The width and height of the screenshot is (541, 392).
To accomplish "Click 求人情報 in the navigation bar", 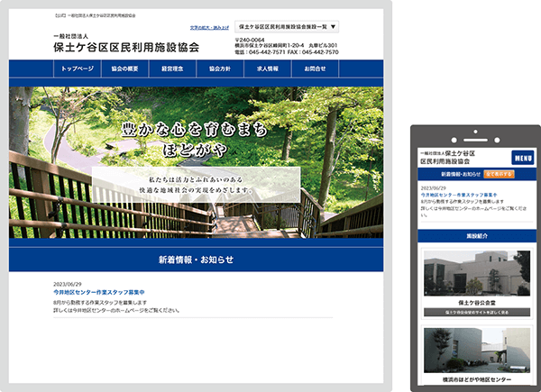I will coord(268,68).
